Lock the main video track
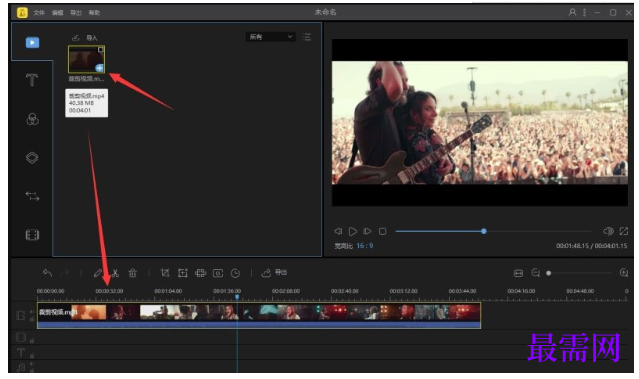This screenshot has height=379, width=639. click(x=32, y=320)
